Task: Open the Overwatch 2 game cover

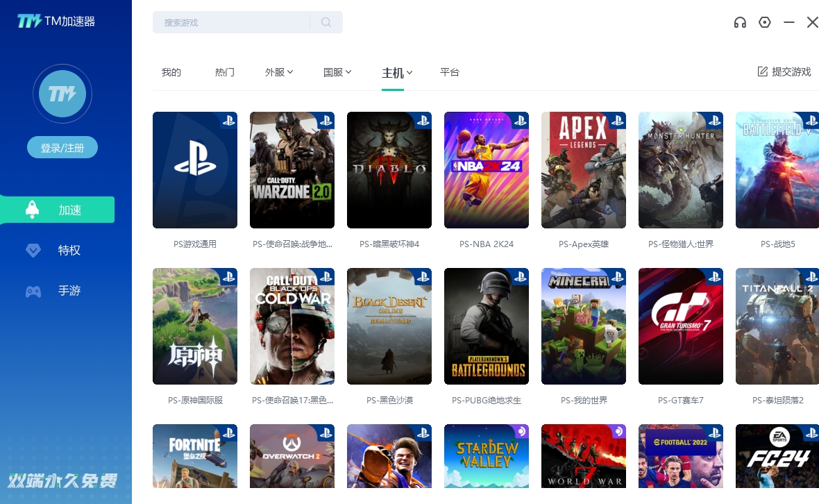Action: point(292,456)
